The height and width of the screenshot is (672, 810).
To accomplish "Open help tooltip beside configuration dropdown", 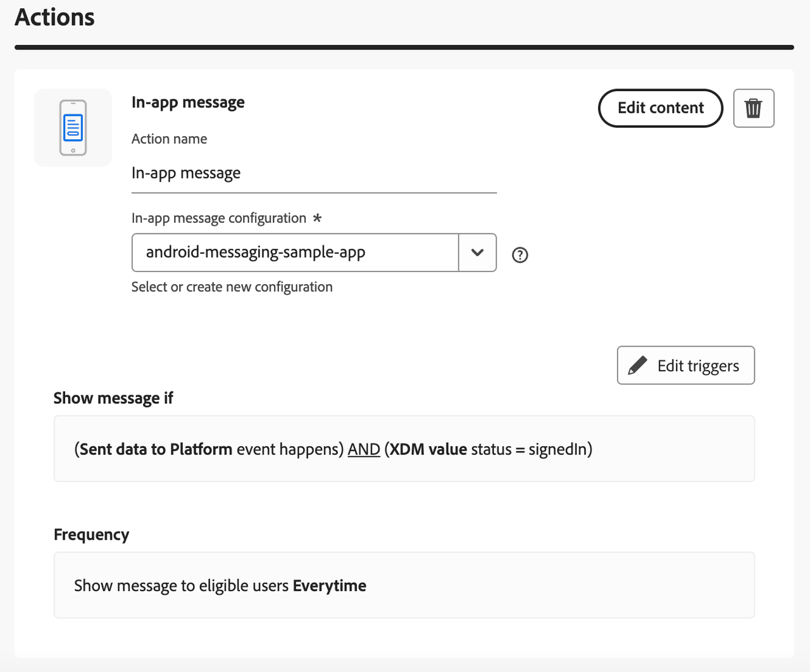I will 520,255.
